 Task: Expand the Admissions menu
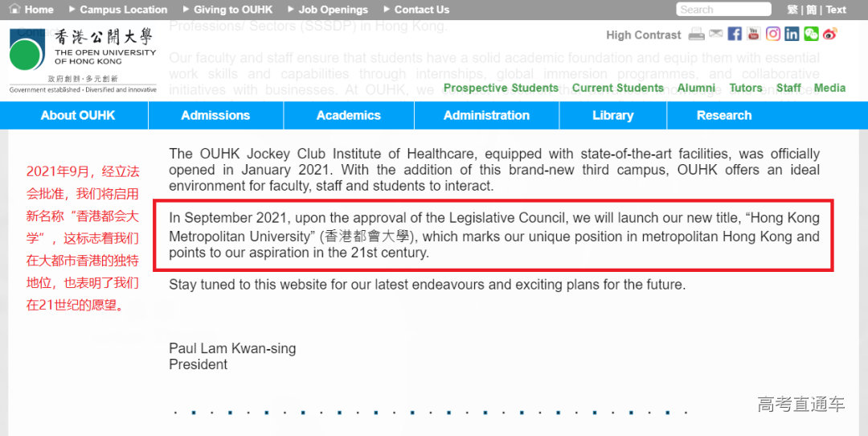pos(215,115)
